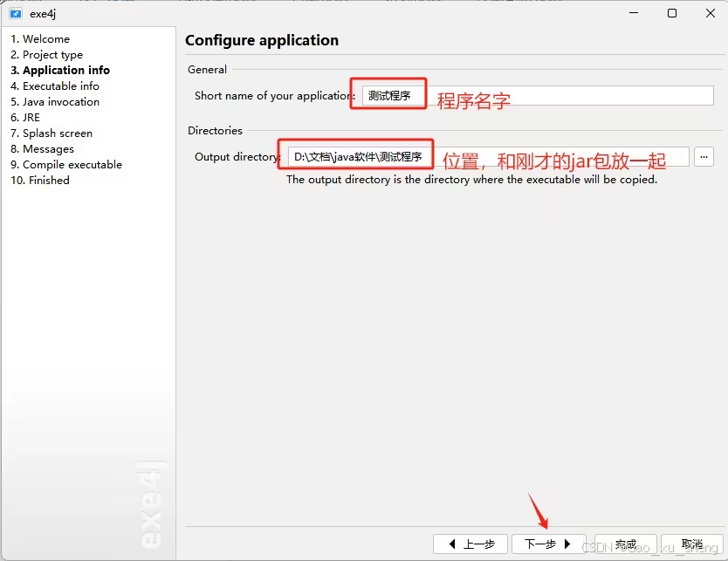Viewport: 728px width, 561px height.
Task: Open step 2. Project type
Action: [47, 55]
